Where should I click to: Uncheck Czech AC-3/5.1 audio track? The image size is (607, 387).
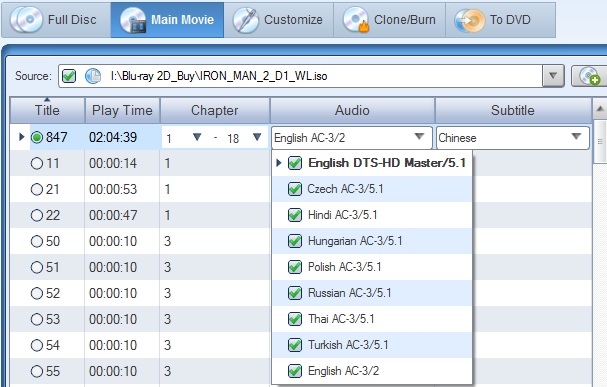295,189
